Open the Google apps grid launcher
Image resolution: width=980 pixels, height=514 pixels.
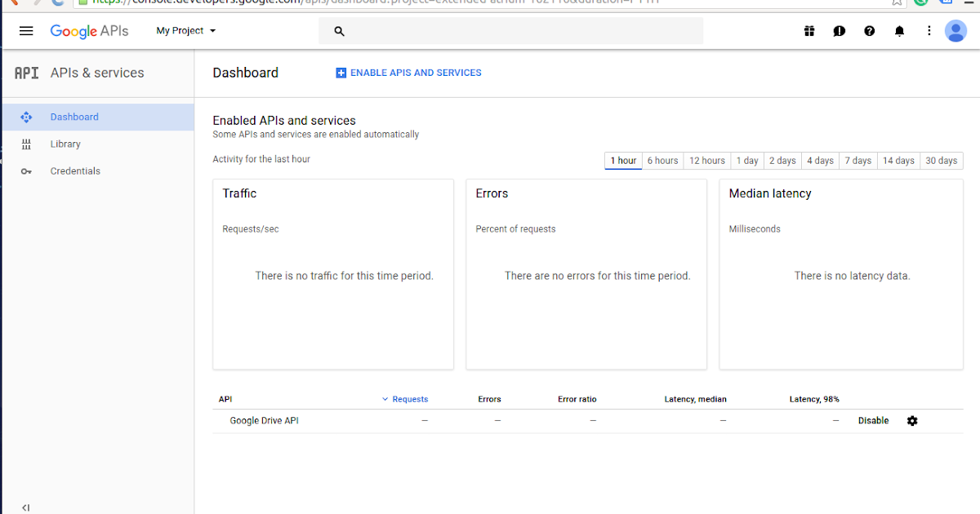[x=809, y=31]
